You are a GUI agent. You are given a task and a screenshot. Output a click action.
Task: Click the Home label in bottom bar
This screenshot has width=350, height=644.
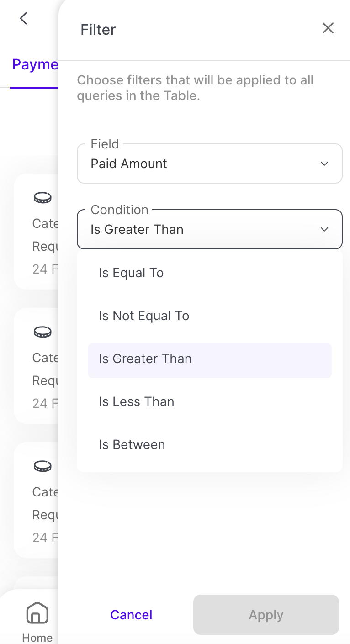(x=37, y=637)
